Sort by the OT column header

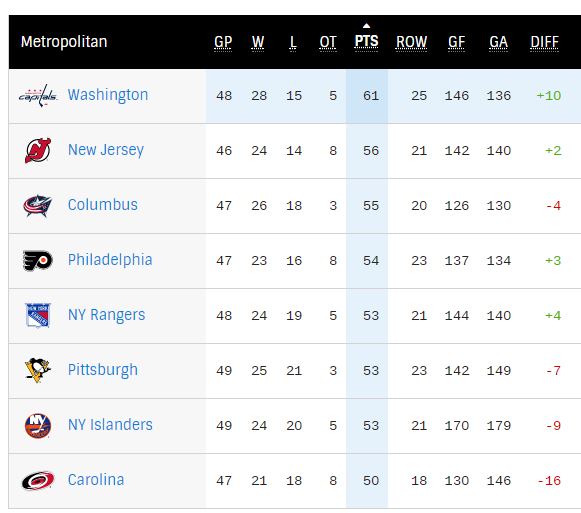pyautogui.click(x=328, y=42)
